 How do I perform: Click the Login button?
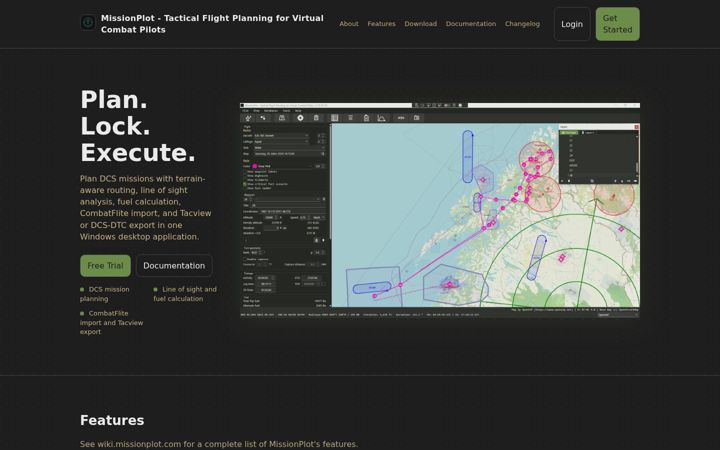click(x=572, y=24)
